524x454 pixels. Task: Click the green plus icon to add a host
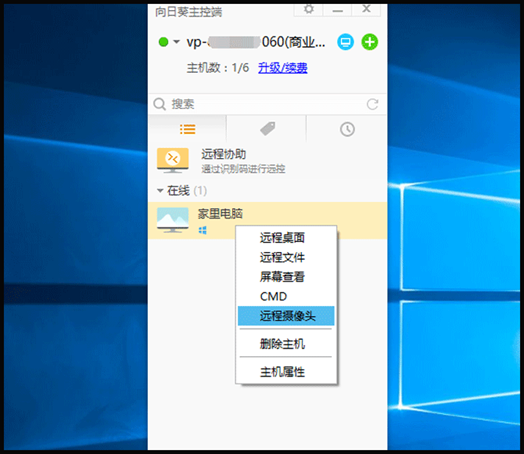coord(370,42)
